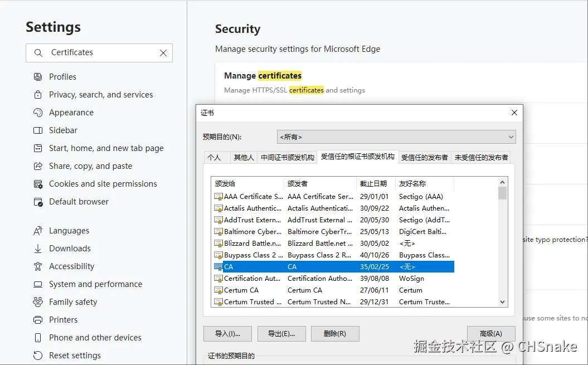Open the 预期目的 dropdown
Viewport: 588px width, 365px height.
(396, 137)
